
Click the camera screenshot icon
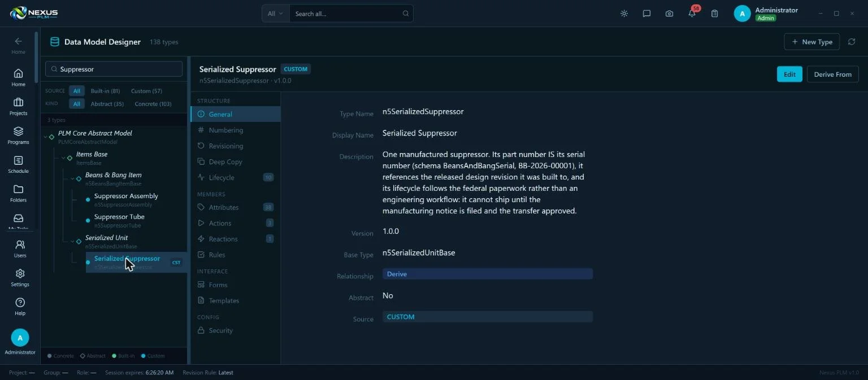(x=669, y=14)
